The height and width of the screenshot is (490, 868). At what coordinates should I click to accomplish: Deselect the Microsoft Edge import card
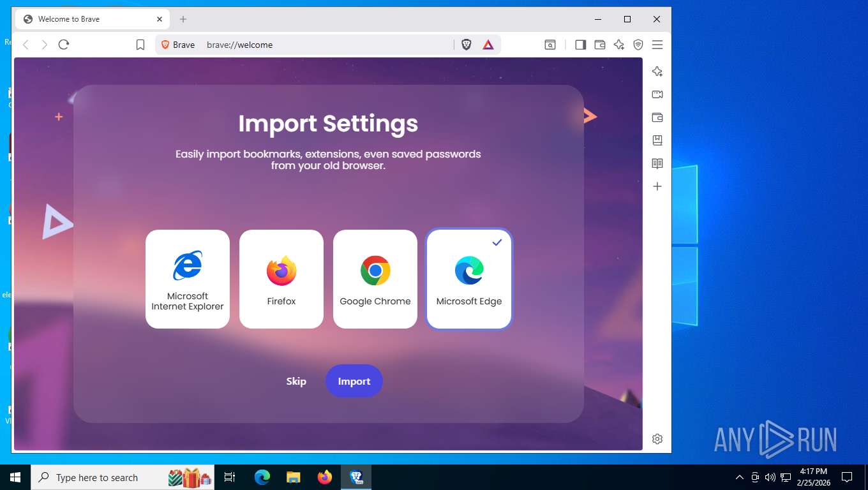469,279
